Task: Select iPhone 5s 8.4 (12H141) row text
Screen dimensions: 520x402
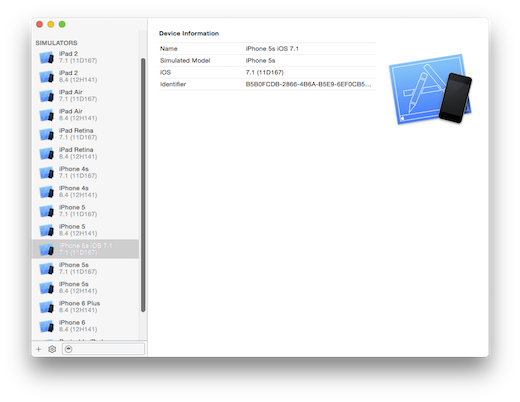Action: [78, 287]
